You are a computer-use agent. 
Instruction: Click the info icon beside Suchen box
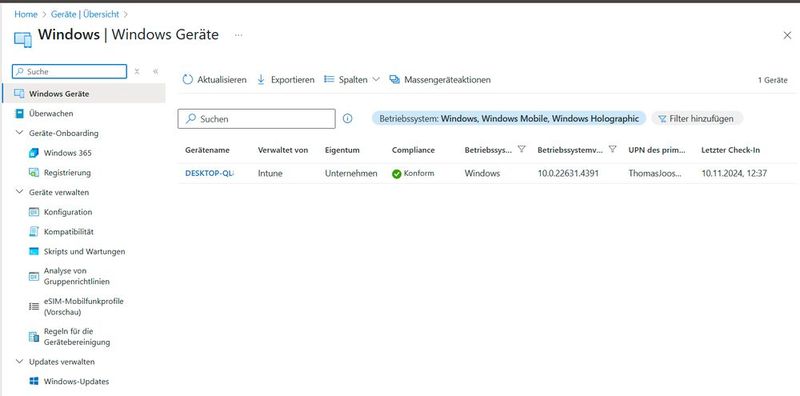[x=347, y=118]
